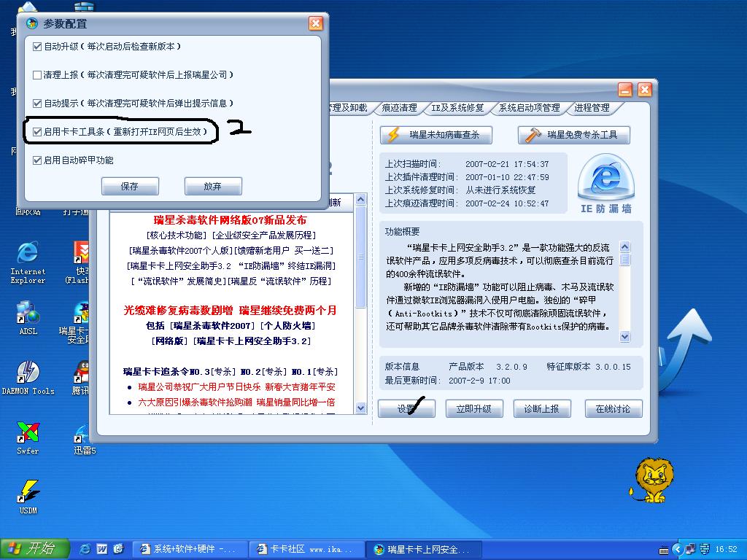Launch IE from quick launch bar
Screen dimensions: 747x560
(x=85, y=549)
